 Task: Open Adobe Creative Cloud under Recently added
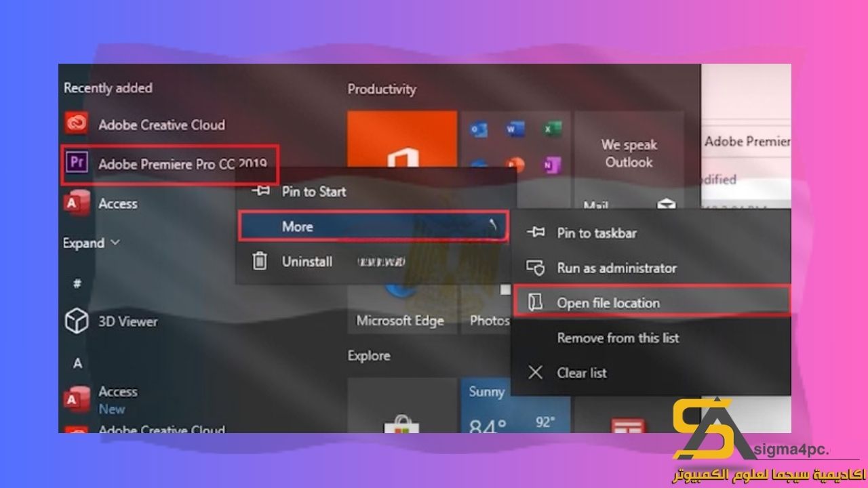pos(146,124)
